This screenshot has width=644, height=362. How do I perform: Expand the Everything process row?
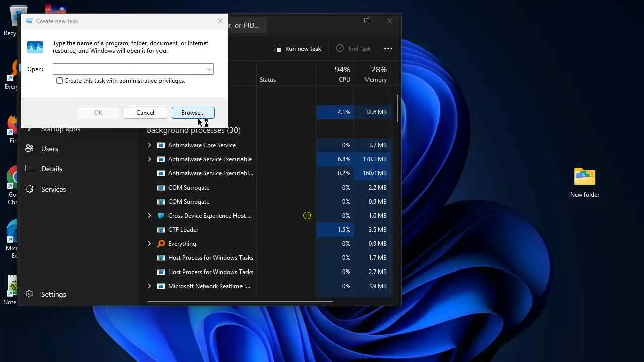(x=149, y=244)
